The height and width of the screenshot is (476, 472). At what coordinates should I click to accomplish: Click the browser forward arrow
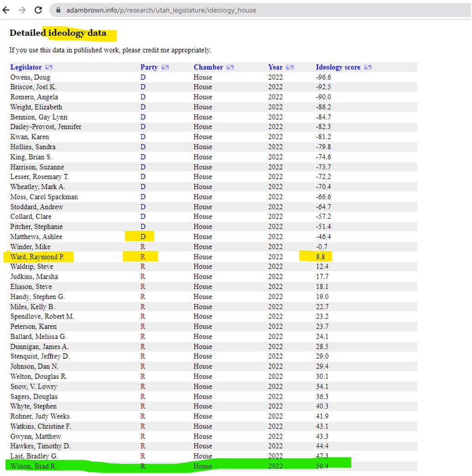click(x=22, y=10)
